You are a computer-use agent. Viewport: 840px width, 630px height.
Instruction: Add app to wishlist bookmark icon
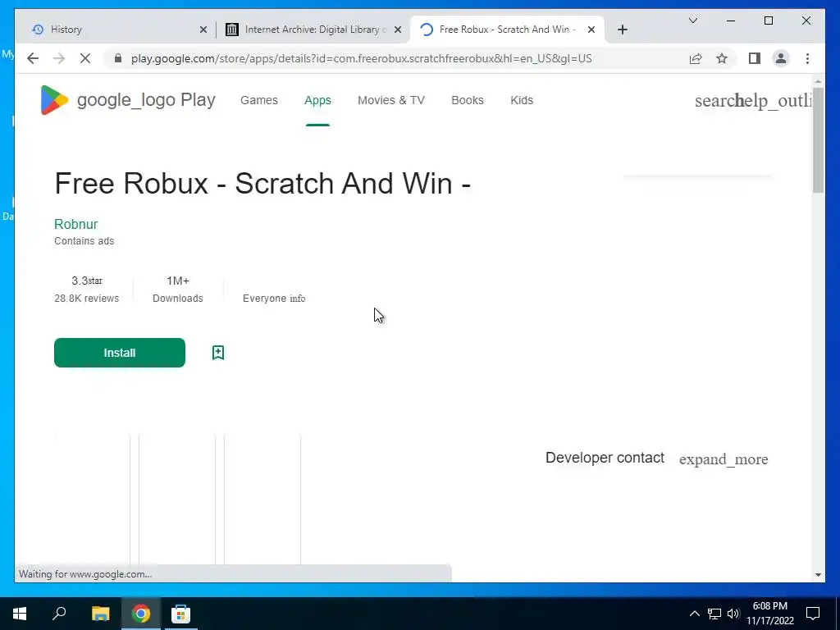pyautogui.click(x=218, y=353)
